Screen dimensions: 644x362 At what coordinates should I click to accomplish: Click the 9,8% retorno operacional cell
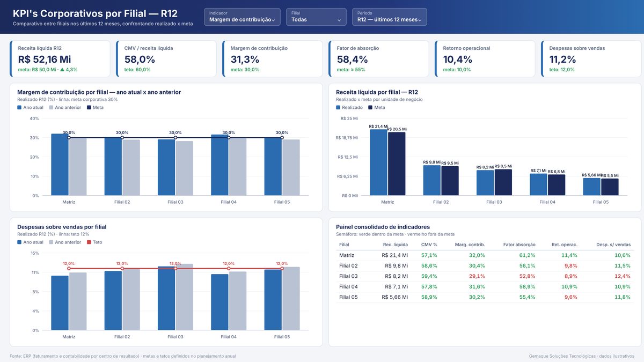click(571, 265)
